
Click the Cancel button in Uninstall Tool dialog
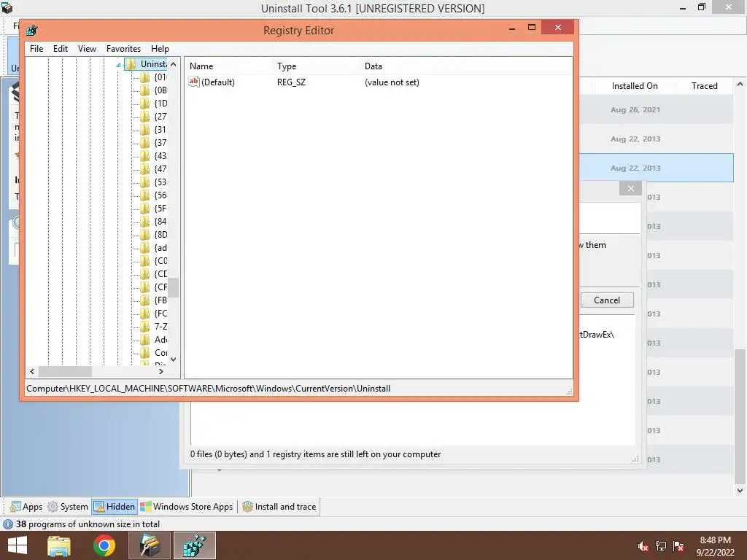pyautogui.click(x=606, y=300)
